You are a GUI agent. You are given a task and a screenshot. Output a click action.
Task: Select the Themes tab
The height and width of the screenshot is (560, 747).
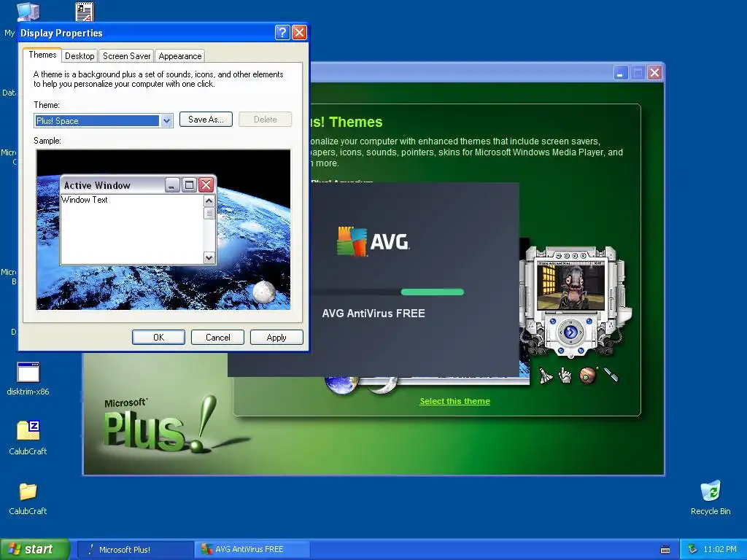tap(42, 55)
